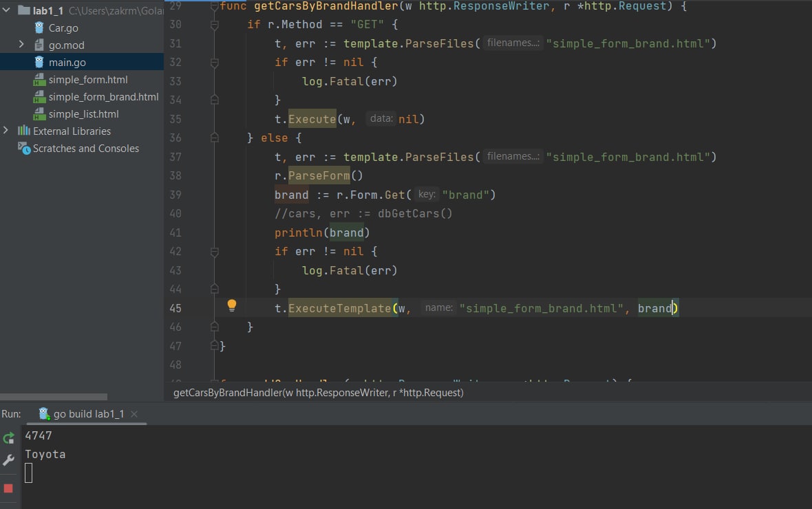
Task: Click the wrench settings icon in Run panel
Action: pos(8,459)
